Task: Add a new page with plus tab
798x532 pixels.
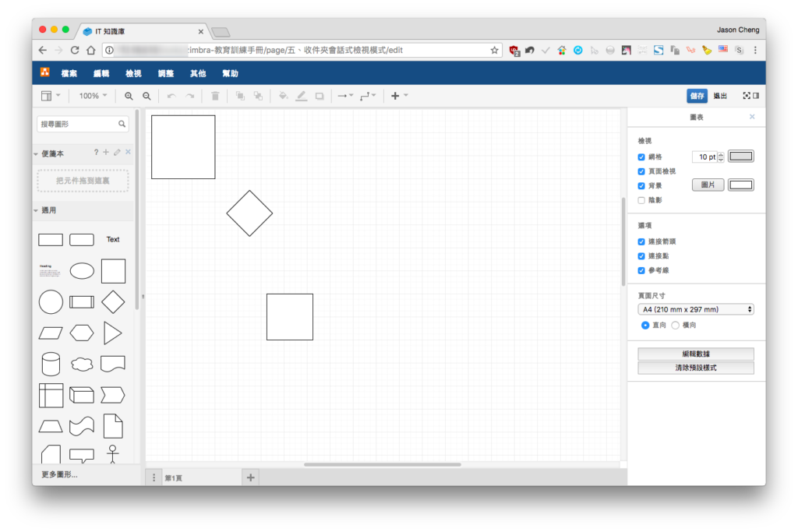Action: click(250, 477)
